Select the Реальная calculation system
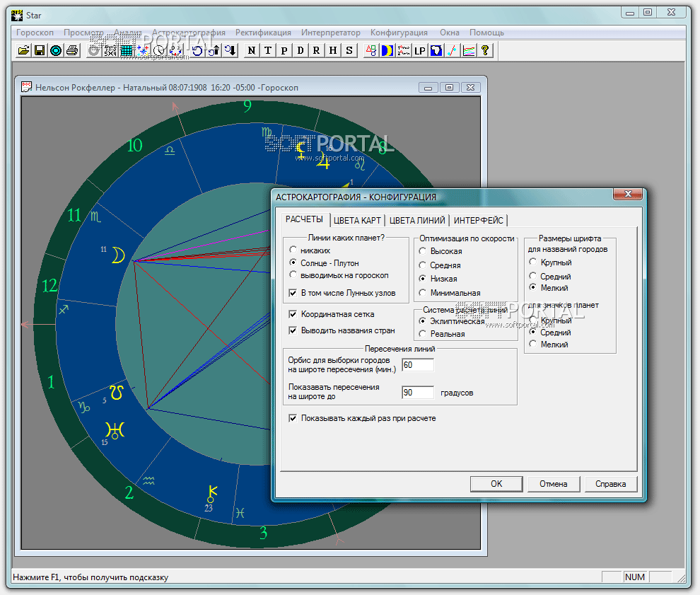 pos(424,334)
